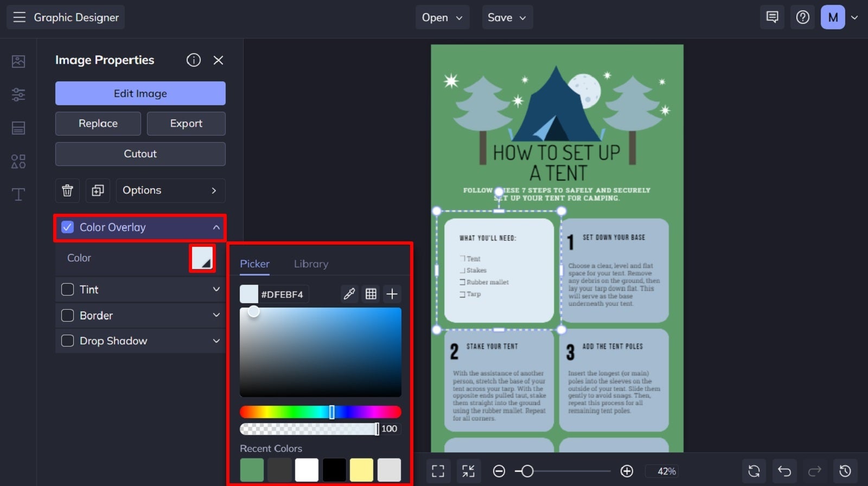Screen dimensions: 868x486
Task: Select the green recent color swatch
Action: (x=252, y=470)
